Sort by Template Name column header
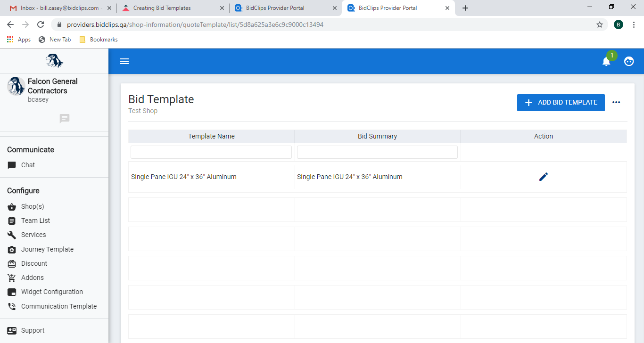Viewport: 644px width, 343px height. pyautogui.click(x=211, y=136)
